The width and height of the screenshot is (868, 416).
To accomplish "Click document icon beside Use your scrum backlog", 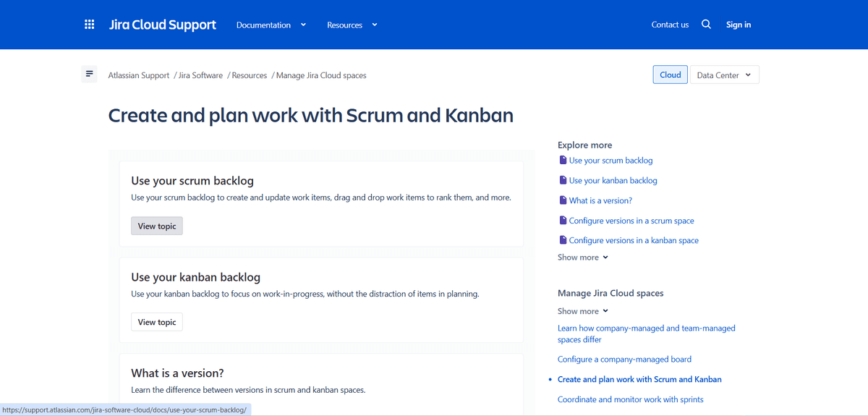I will (563, 160).
